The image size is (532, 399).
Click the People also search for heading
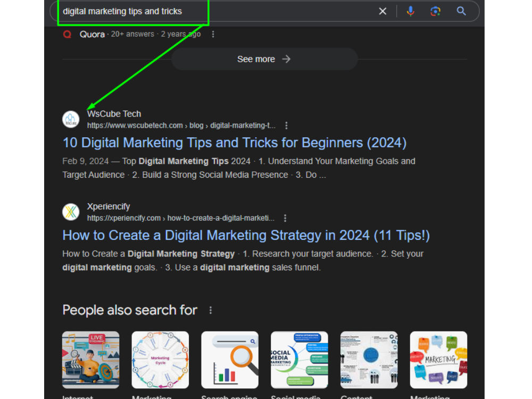pyautogui.click(x=130, y=310)
